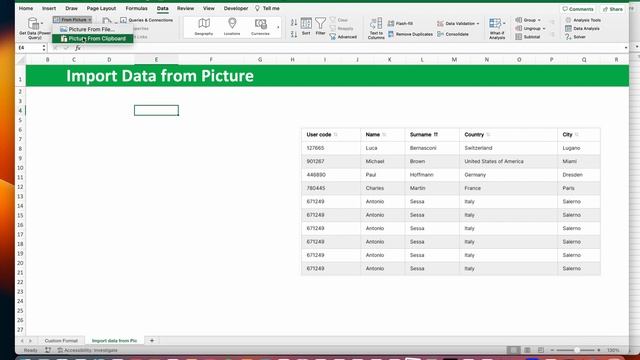Click 'Dresden' city in picture table
This screenshot has width=640, height=360.
[x=573, y=175]
